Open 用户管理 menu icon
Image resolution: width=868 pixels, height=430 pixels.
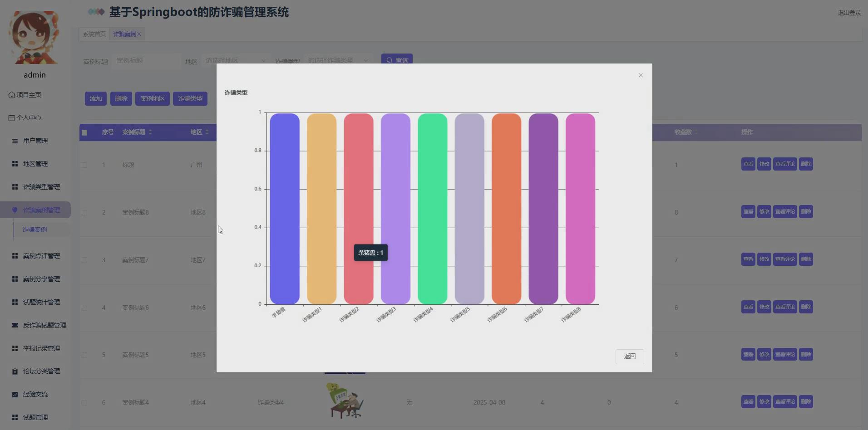15,141
